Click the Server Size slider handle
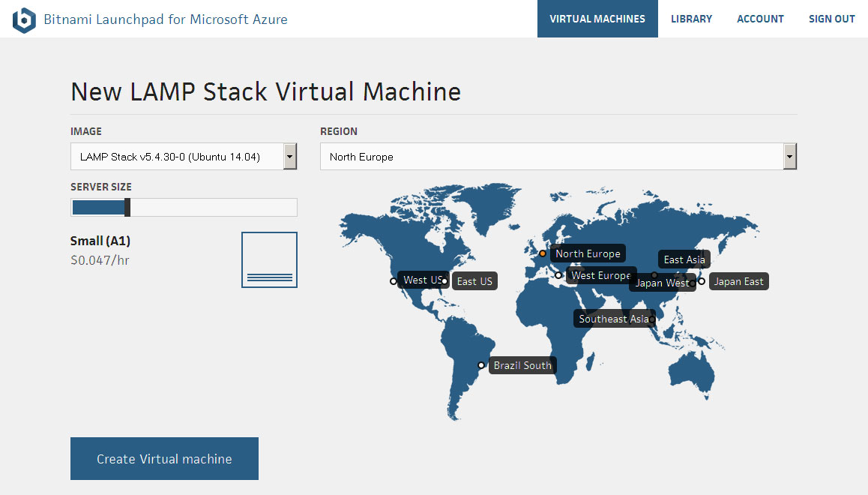Image resolution: width=868 pixels, height=495 pixels. tap(127, 207)
